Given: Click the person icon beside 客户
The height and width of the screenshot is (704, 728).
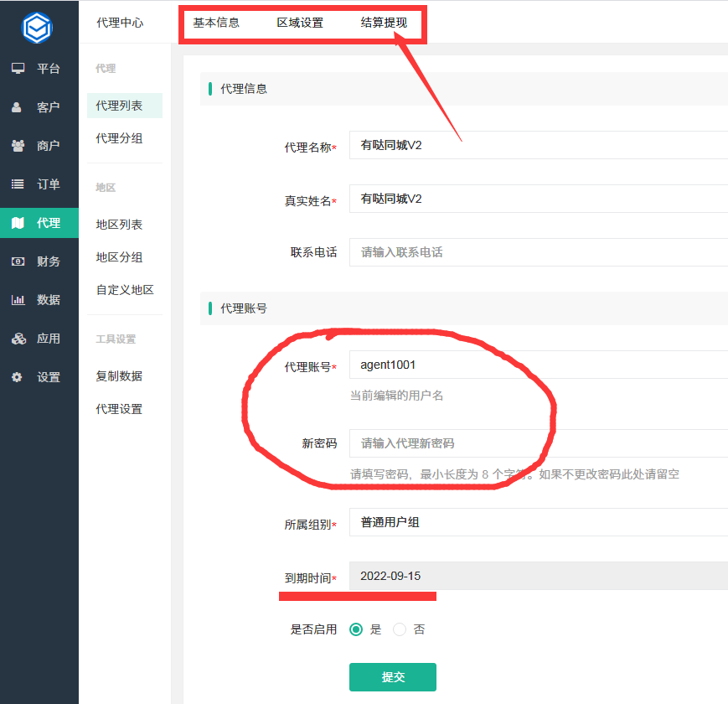Looking at the screenshot, I should [x=17, y=107].
